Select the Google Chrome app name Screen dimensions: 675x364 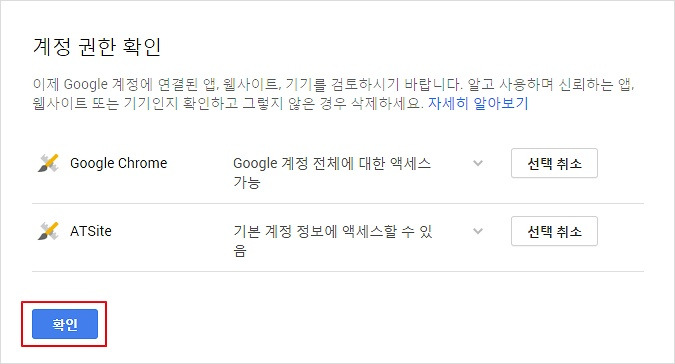(118, 163)
